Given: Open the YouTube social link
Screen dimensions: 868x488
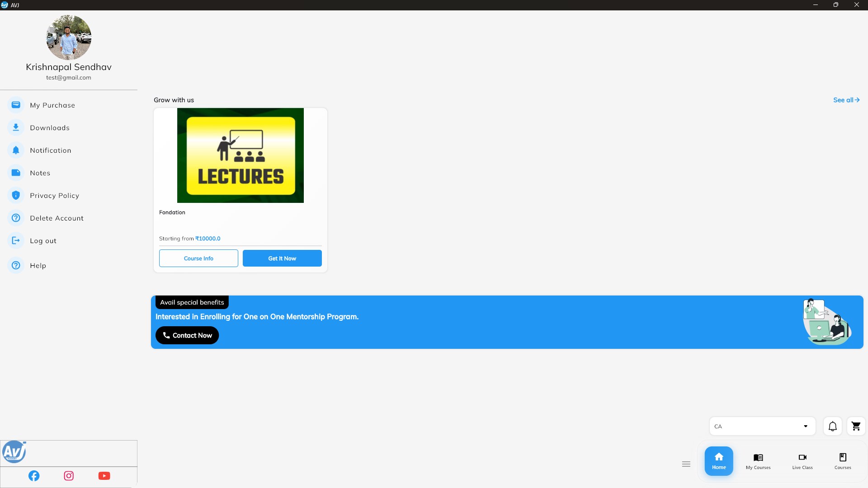Looking at the screenshot, I should point(104,476).
